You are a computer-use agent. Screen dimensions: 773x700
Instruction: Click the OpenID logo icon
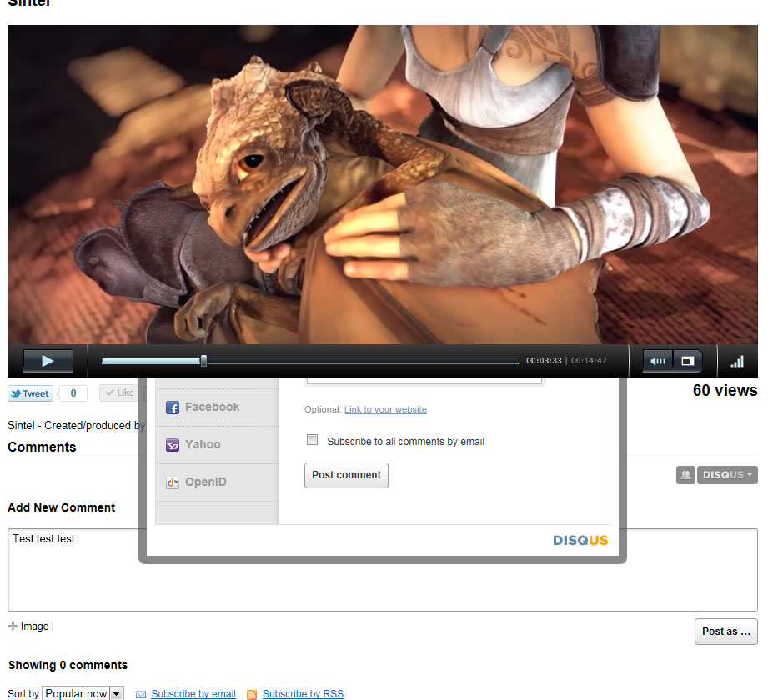pos(173,482)
